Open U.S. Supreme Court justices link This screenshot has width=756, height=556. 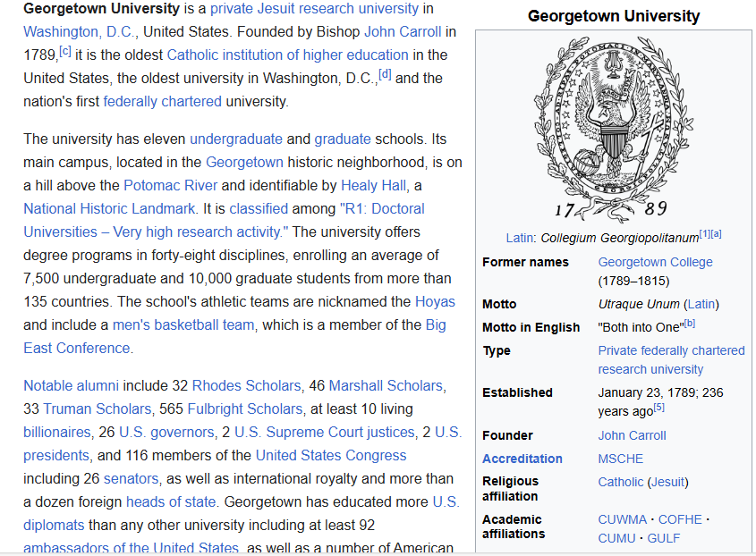tap(325, 432)
